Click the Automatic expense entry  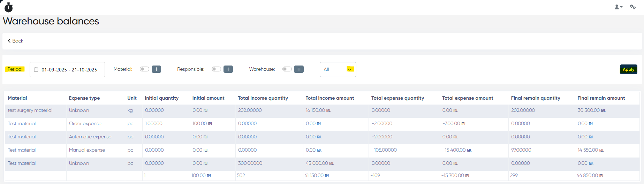click(90, 137)
